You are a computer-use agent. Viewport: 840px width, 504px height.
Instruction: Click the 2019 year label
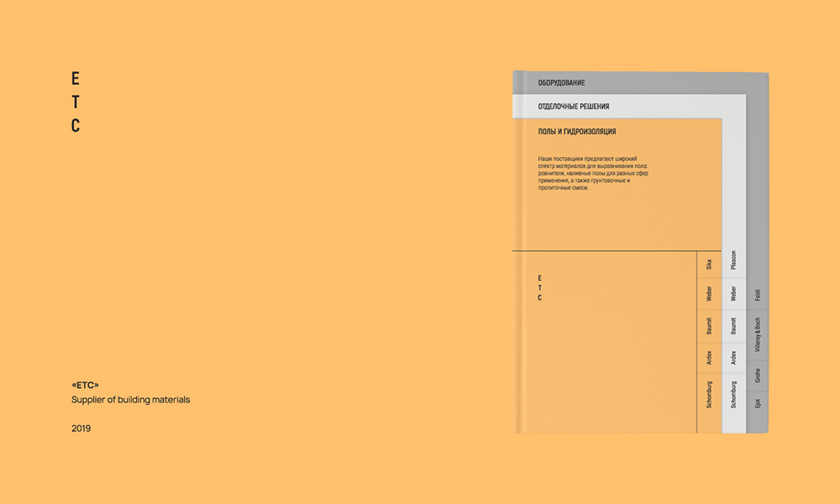pos(81,428)
